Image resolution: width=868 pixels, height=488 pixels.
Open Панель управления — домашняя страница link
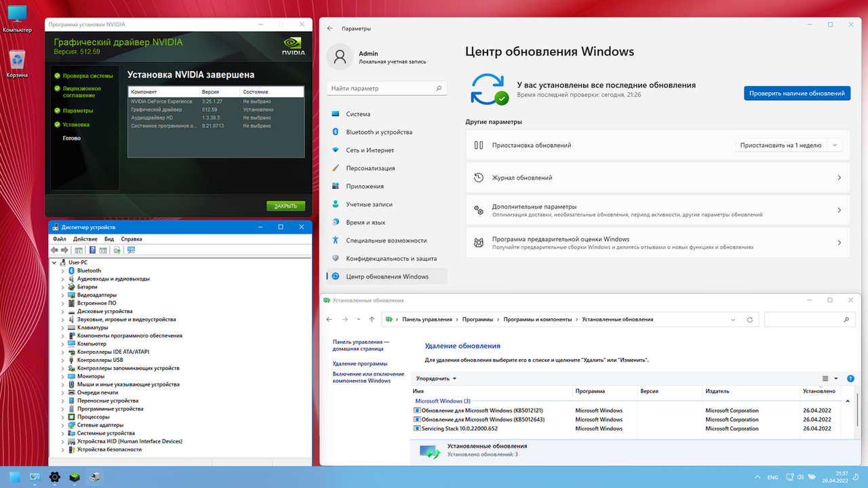coord(361,346)
